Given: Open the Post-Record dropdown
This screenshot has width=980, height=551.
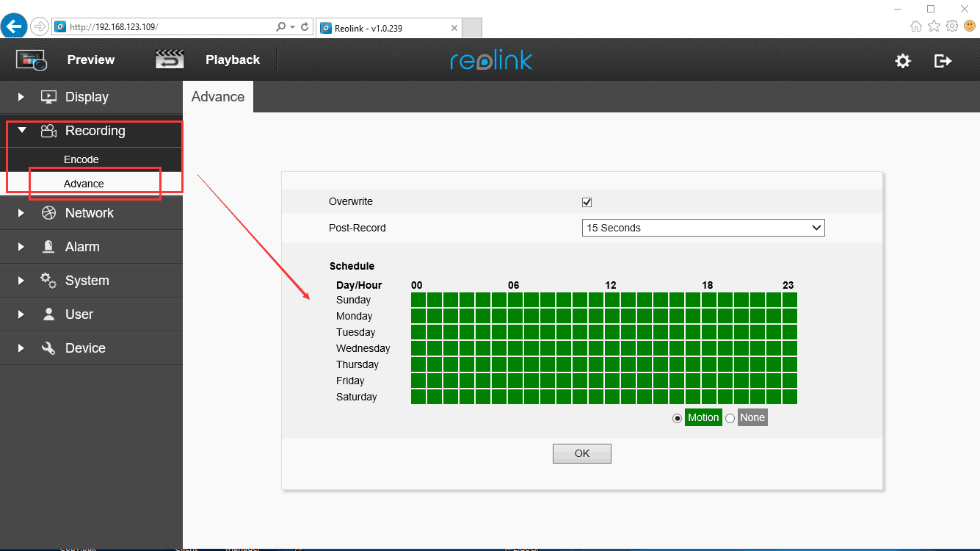Looking at the screenshot, I should tap(703, 228).
